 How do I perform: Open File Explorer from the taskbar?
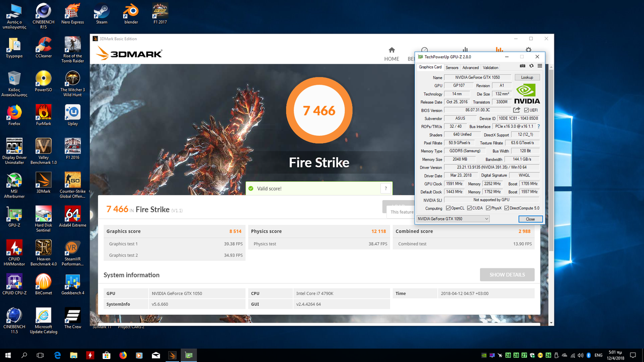point(74,355)
